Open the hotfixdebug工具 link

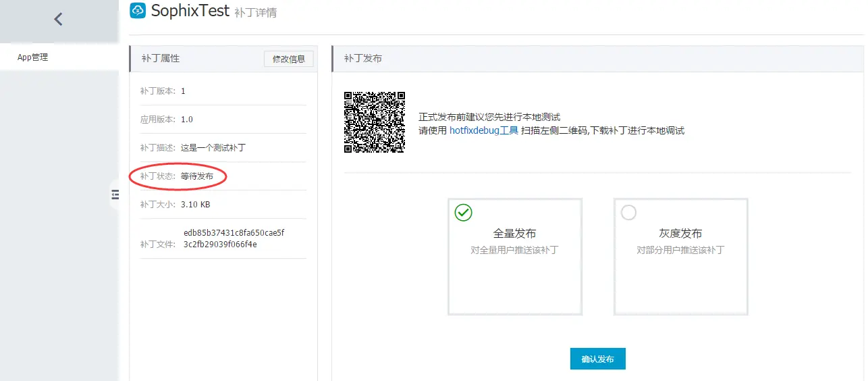pyautogui.click(x=484, y=130)
